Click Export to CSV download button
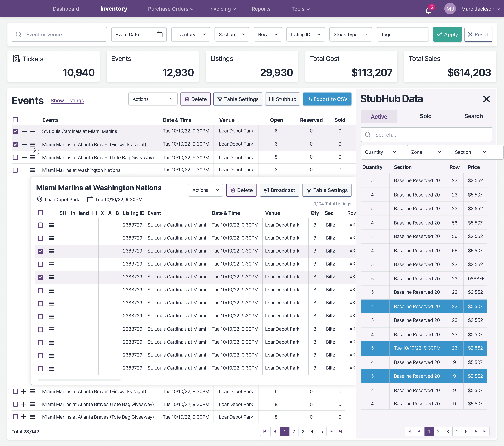 pos(327,99)
